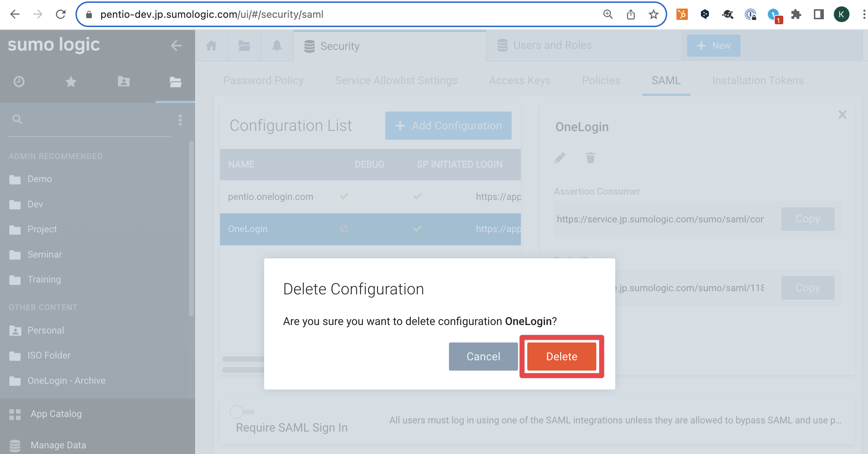The image size is (868, 454).
Task: Confirm with the Delete button
Action: 561,356
